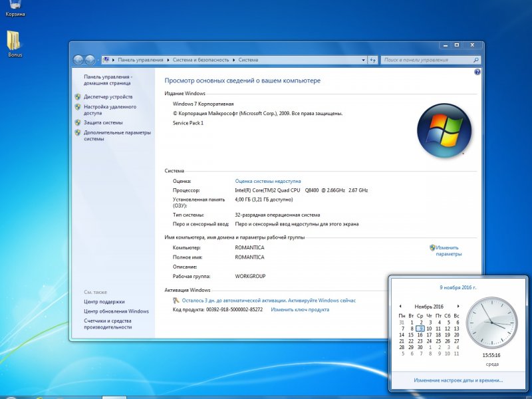Select day 31 of previous month in calendar

[402, 323]
